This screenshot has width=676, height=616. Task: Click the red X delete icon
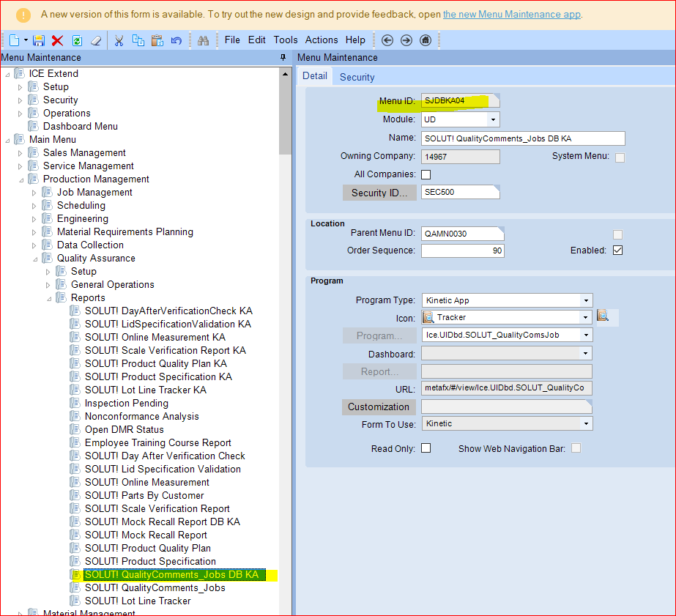click(57, 40)
